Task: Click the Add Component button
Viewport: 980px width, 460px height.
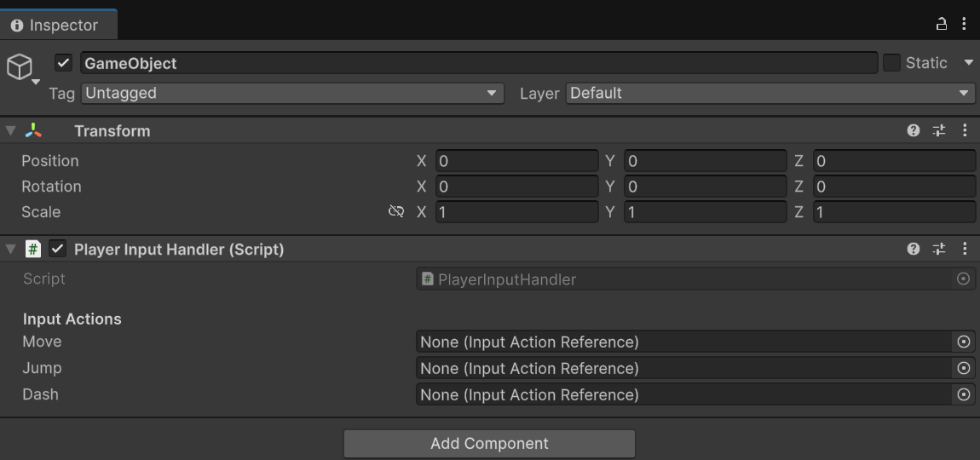Action: pyautogui.click(x=489, y=444)
